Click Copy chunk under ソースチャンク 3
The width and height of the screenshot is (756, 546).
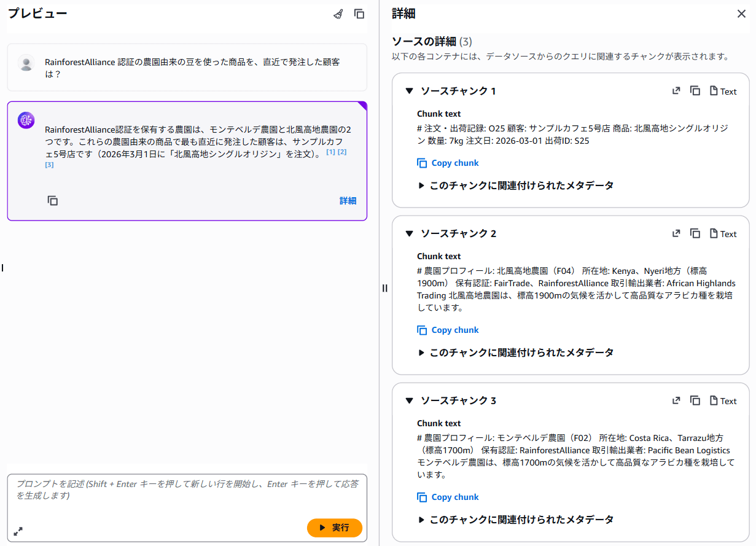tap(448, 497)
